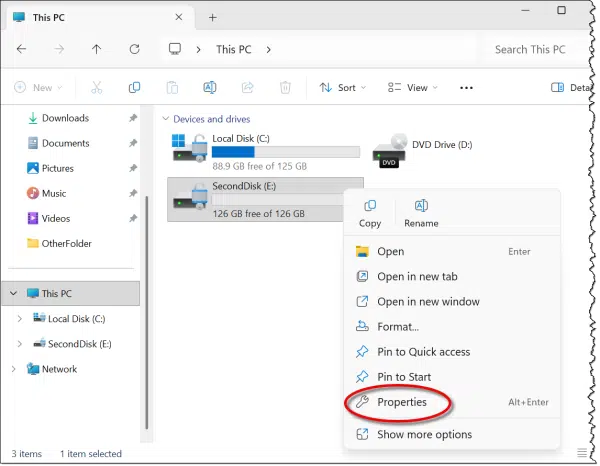Screen dimensions: 600x466
Task: Collapse the This PC tree node
Action: [13, 293]
